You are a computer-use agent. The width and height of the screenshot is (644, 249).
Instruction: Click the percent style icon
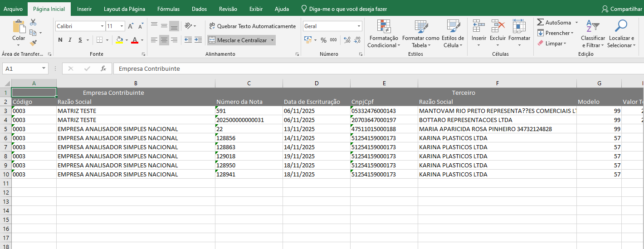tap(323, 40)
